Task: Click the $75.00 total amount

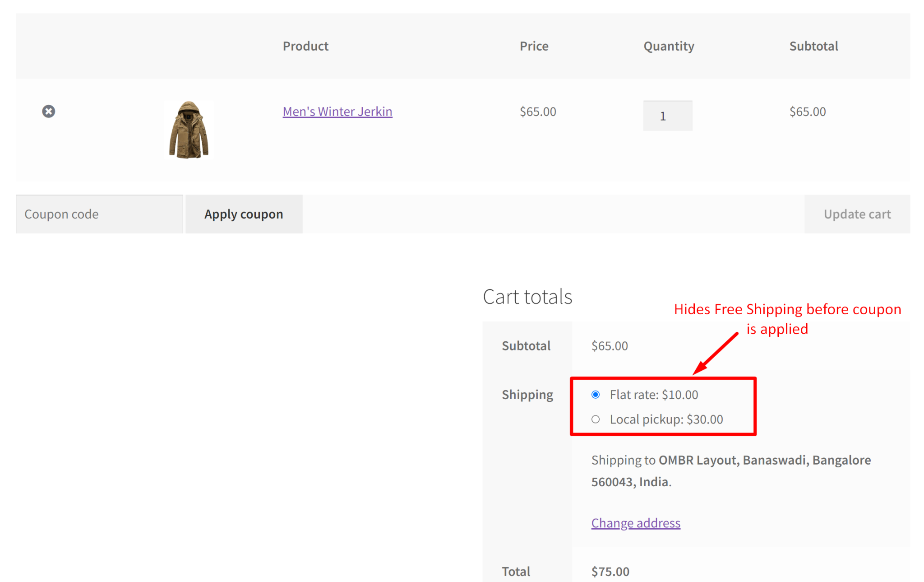Action: coord(610,572)
